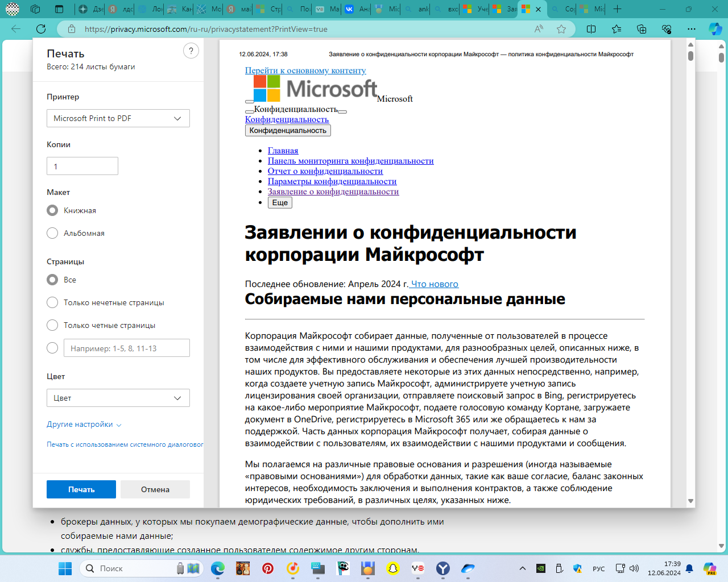This screenshot has height=582, width=728.
Task: Expand Другие настройки section
Action: (x=84, y=425)
